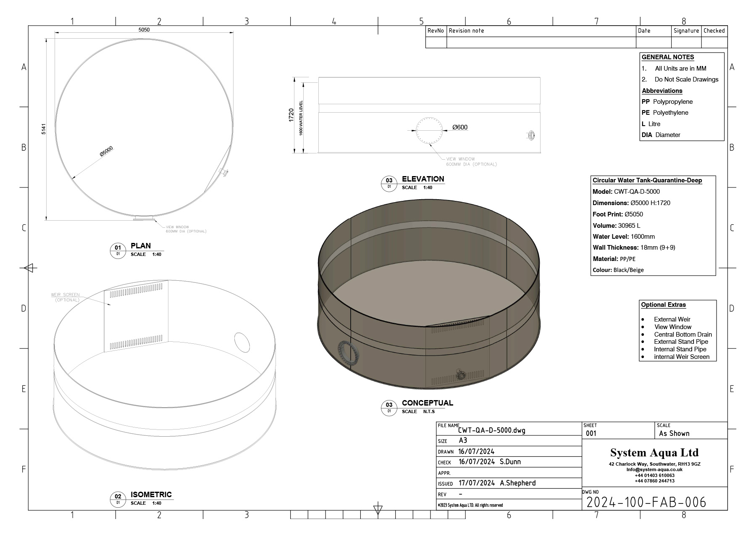Select the Ø5000 diameter label in plan view

coord(106,151)
